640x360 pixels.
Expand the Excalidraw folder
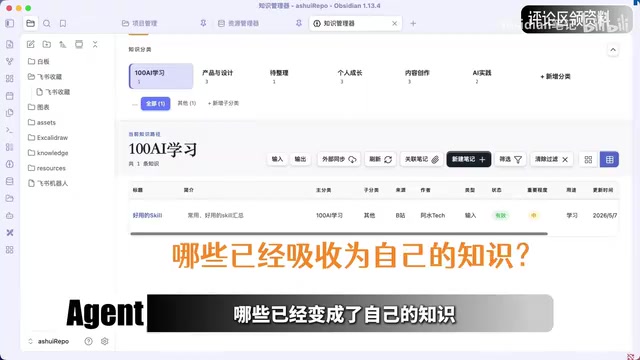(x=48, y=138)
